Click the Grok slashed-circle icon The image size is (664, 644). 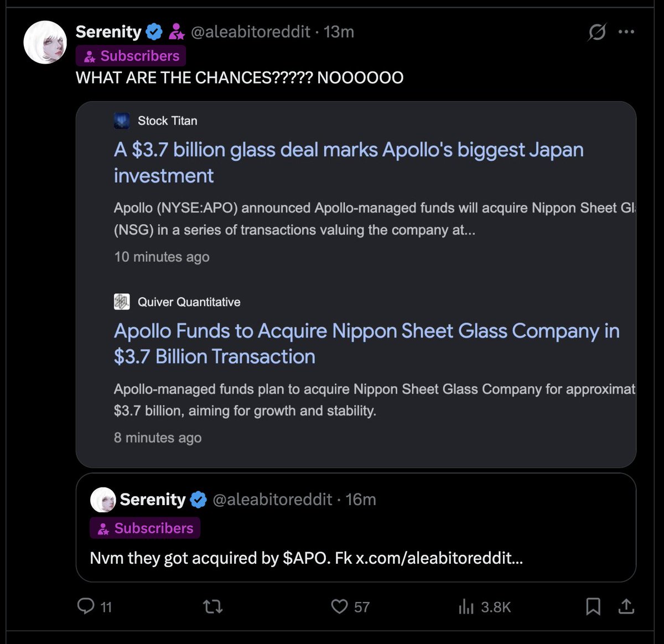[x=596, y=32]
